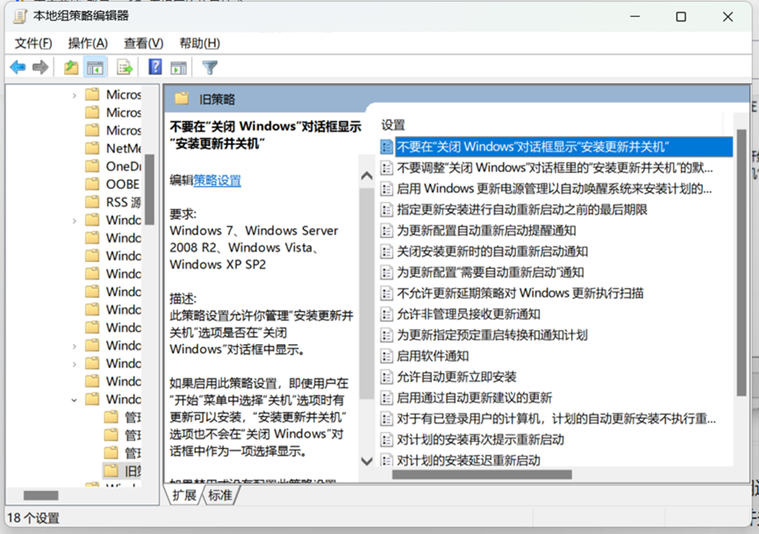Viewport: 759px width, 534px height.
Task: Click description pane scroll-down arrow
Action: tap(367, 461)
